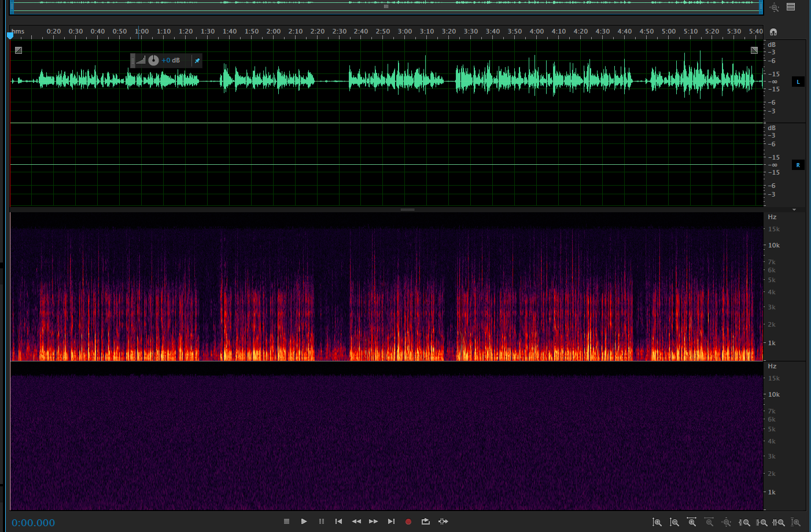Click the upper spectral Hz scale header
This screenshot has height=532, width=811.
(772, 217)
